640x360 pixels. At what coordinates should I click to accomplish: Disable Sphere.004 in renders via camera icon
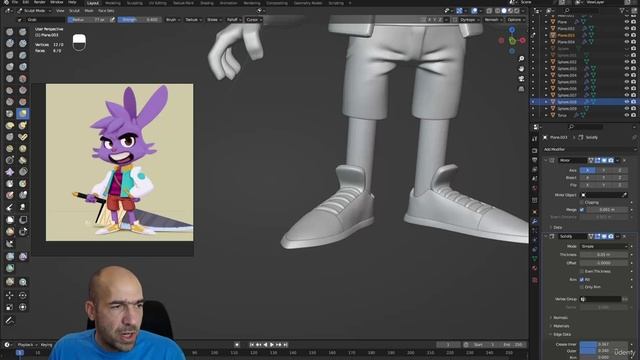633,75
